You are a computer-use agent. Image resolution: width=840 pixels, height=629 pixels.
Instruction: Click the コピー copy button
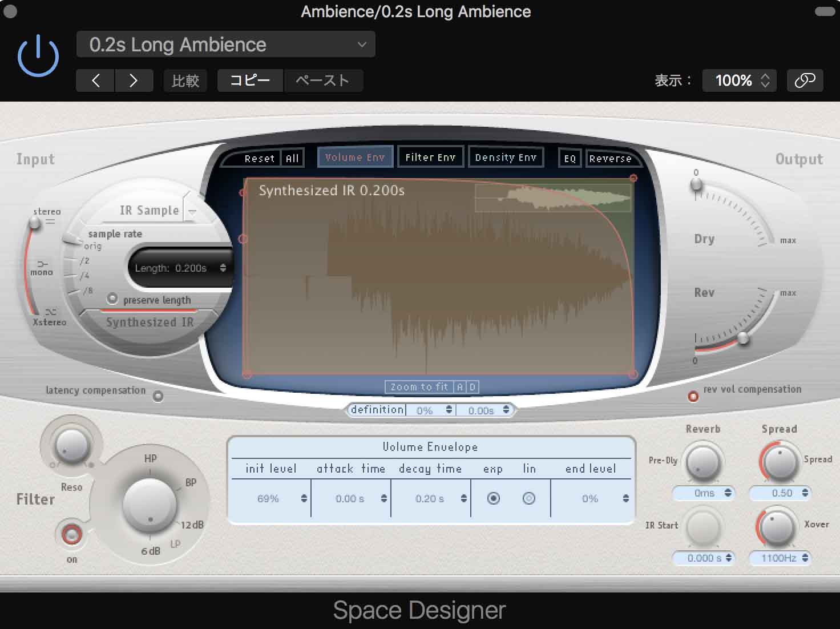[250, 80]
